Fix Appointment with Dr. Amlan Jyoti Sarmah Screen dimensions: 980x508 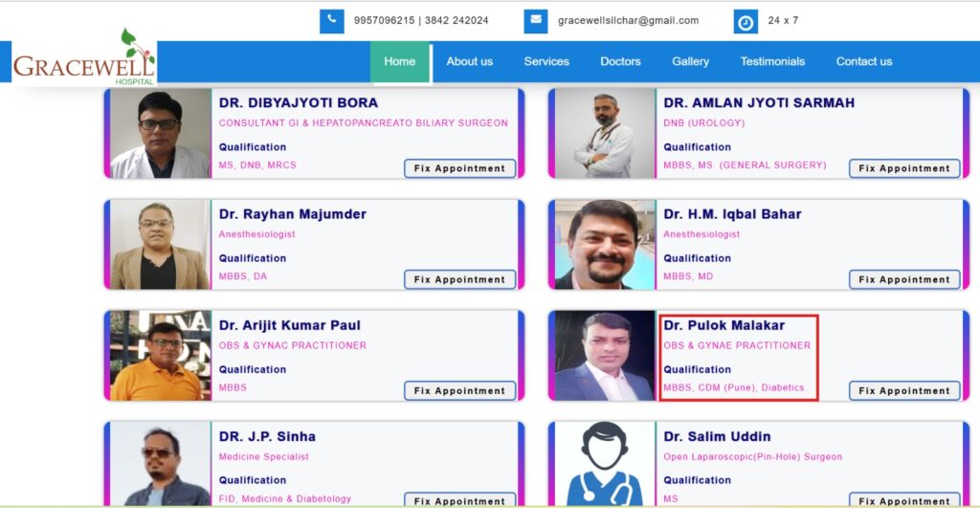point(904,168)
